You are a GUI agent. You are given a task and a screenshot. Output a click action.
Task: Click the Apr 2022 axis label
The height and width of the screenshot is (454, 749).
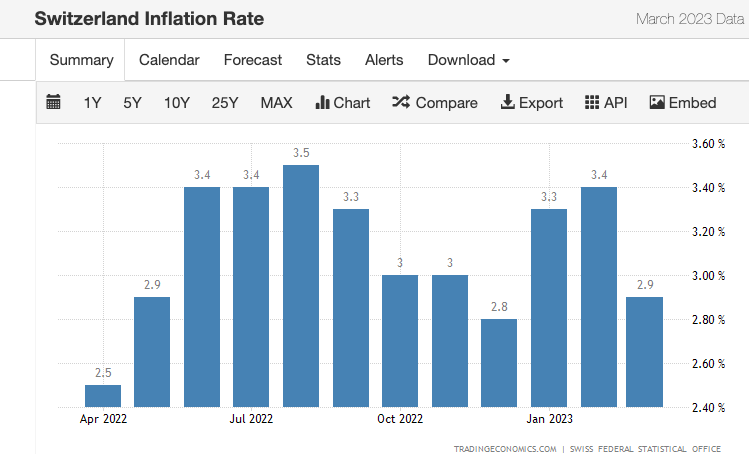click(103, 419)
